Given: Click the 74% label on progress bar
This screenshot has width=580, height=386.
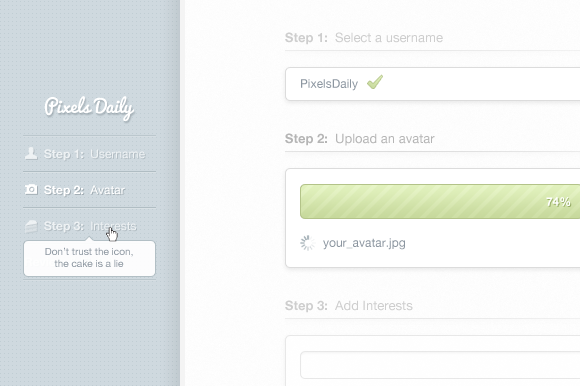Looking at the screenshot, I should click(x=558, y=202).
